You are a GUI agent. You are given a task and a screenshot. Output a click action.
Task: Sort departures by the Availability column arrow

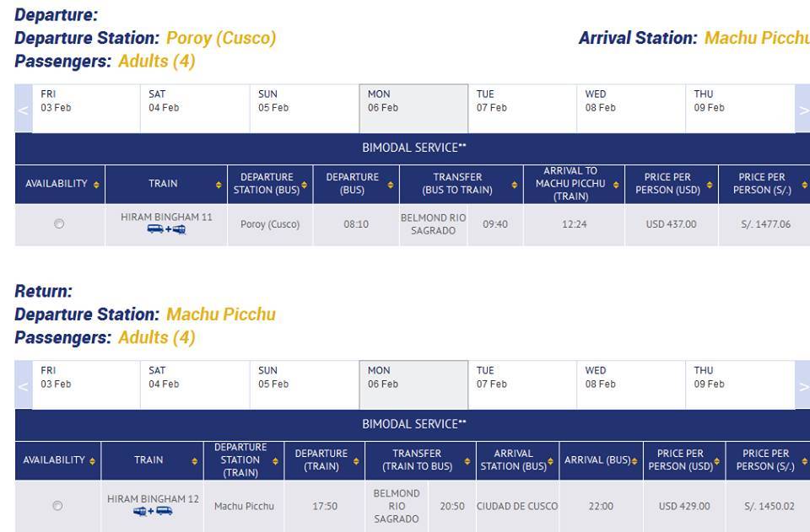click(x=96, y=184)
